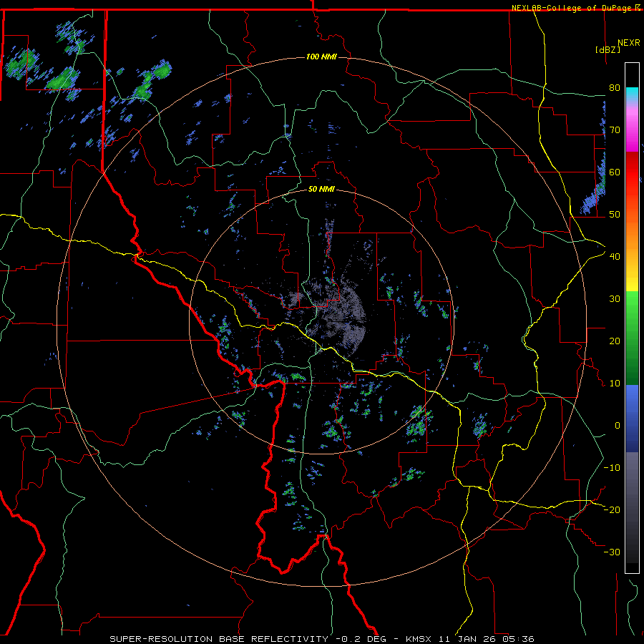Select the 50 value on dBZ scale
The width and height of the screenshot is (644, 644).
(x=615, y=215)
